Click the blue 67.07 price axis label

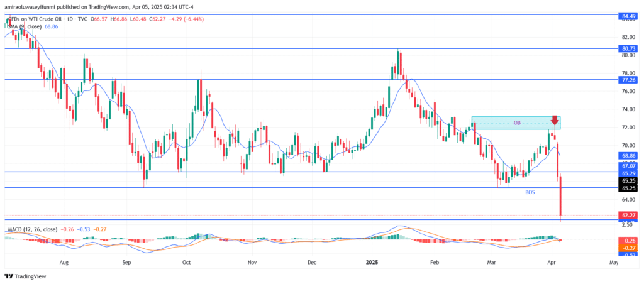coord(629,166)
